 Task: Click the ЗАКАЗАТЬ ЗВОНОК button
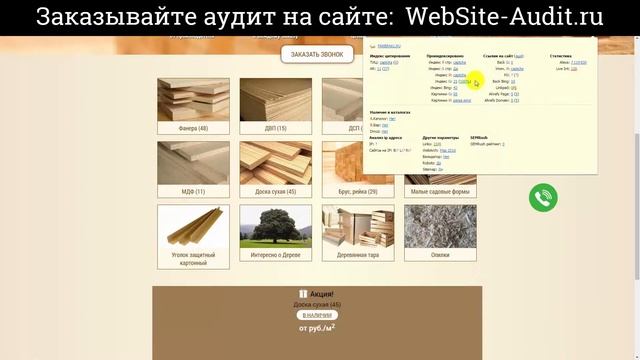(x=317, y=54)
